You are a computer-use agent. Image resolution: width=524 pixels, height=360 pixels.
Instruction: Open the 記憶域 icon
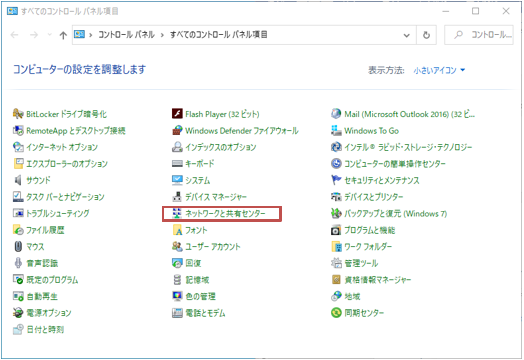(x=177, y=279)
